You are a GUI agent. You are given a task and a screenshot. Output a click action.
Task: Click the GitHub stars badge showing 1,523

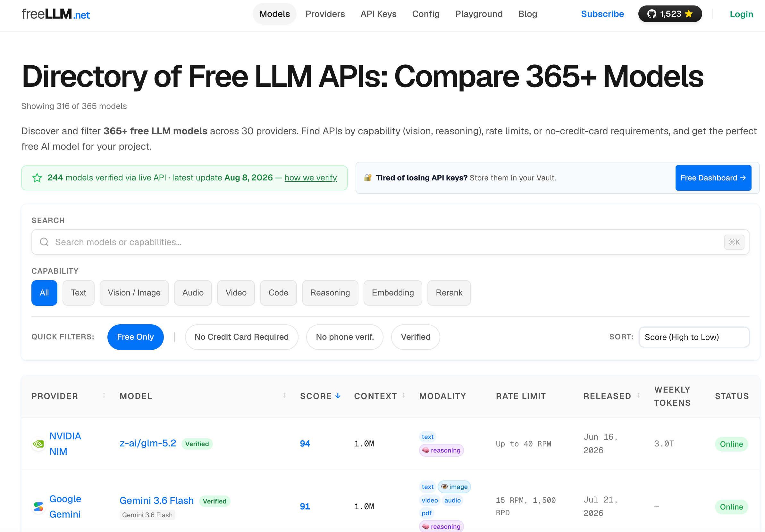click(670, 14)
